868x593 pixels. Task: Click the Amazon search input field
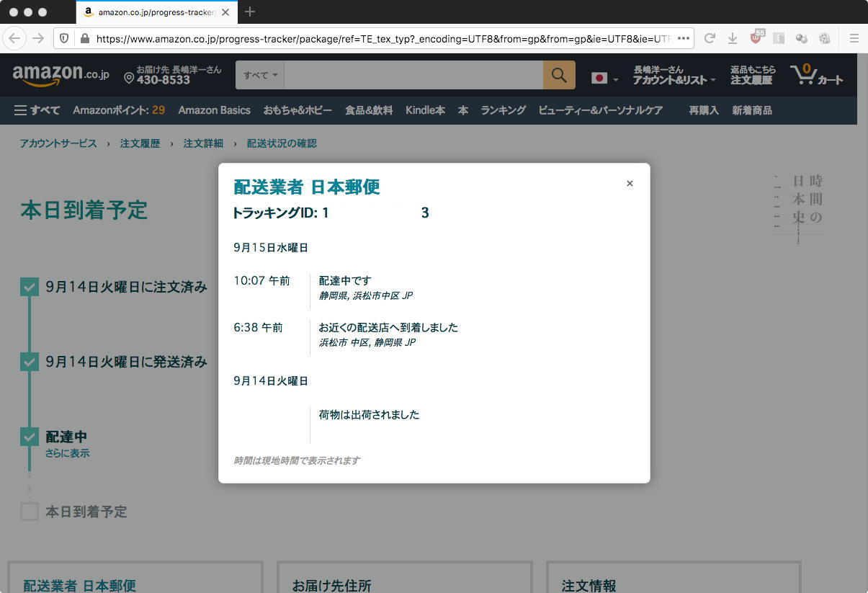413,75
